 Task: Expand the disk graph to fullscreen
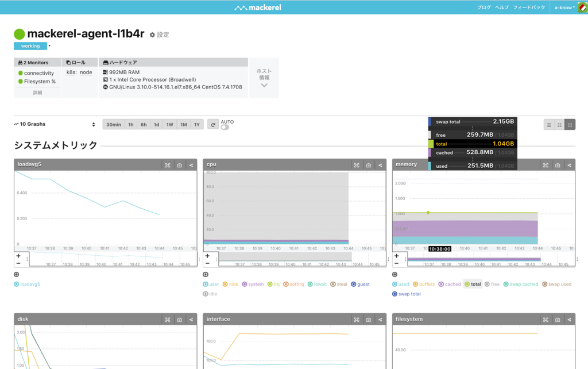pyautogui.click(x=168, y=320)
